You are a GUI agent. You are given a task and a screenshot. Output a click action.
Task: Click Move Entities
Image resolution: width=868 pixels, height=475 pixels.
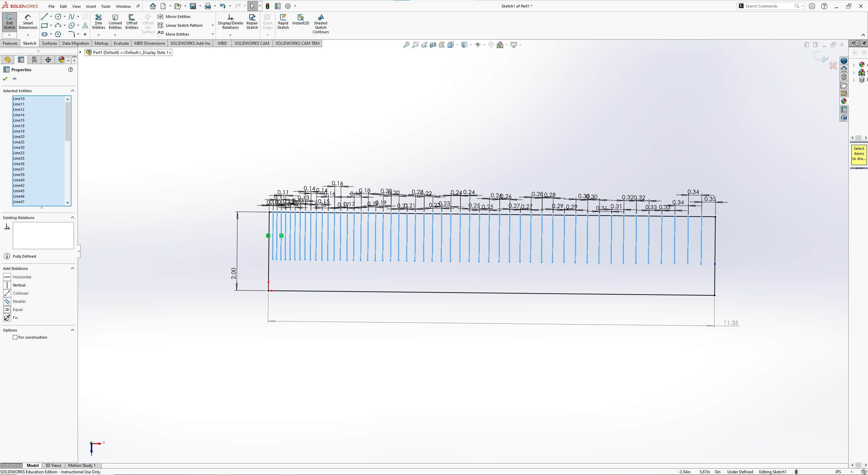tap(173, 34)
